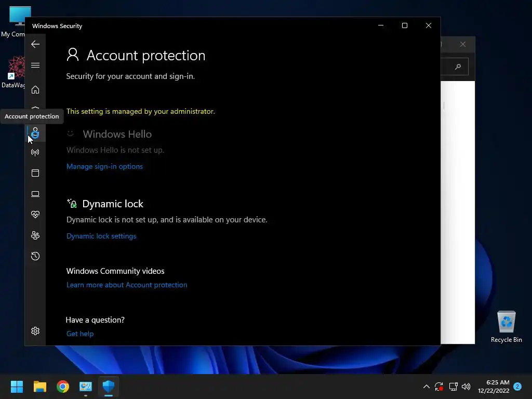The image size is (532, 399).
Task: Open network status tray icon
Action: coord(453,387)
